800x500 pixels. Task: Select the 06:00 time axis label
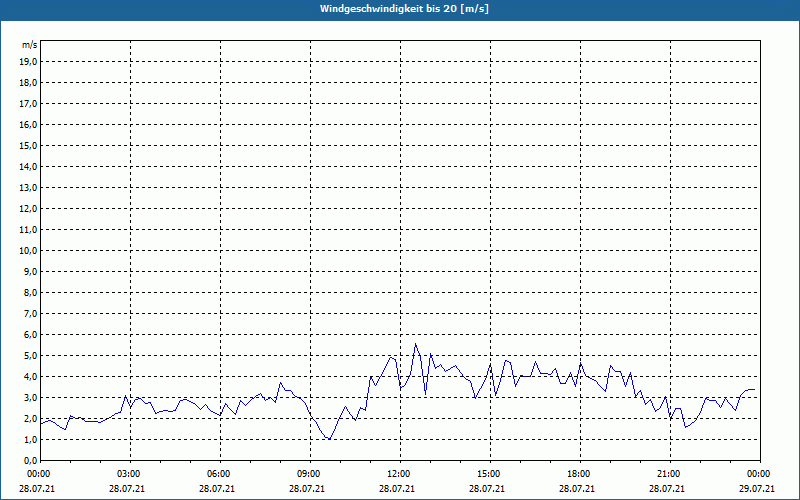218,474
